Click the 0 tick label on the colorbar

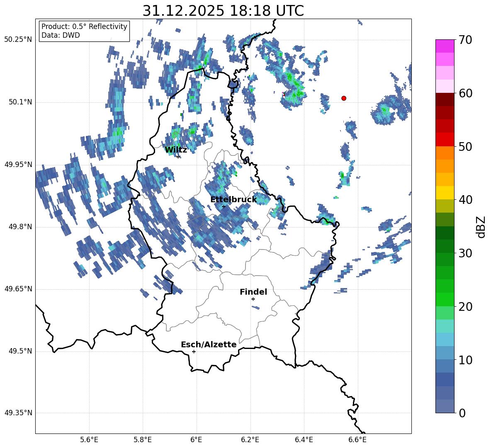(462, 413)
